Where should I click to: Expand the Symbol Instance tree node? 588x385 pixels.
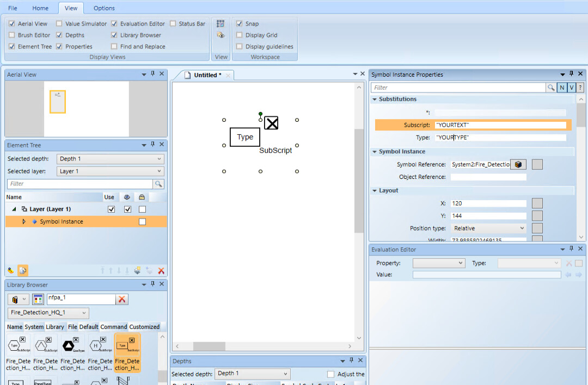click(x=24, y=222)
